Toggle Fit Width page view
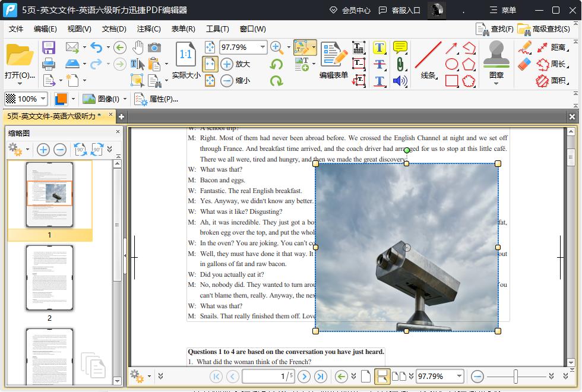Image resolution: width=582 pixels, height=392 pixels. (x=210, y=64)
